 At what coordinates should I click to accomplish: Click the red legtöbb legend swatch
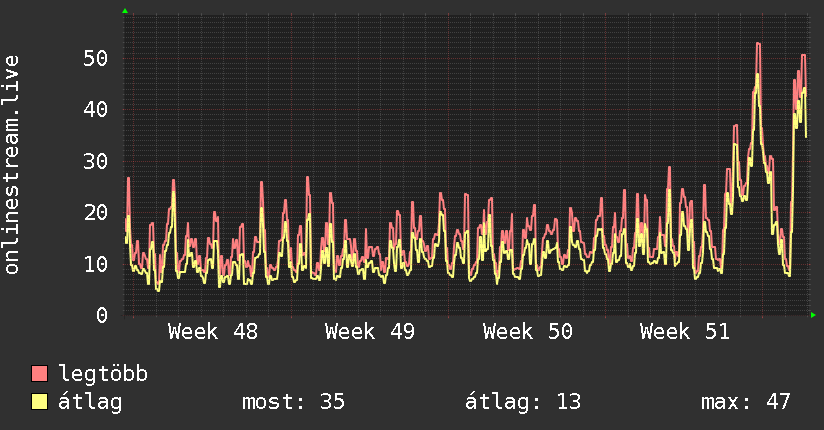pos(40,374)
